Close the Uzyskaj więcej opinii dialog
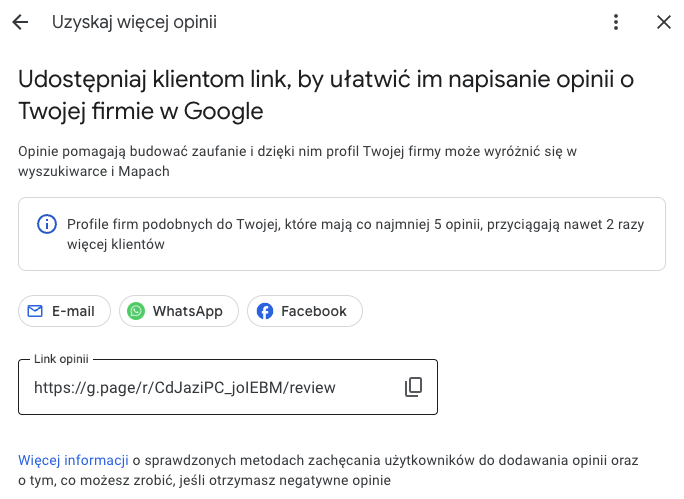Image resolution: width=684 pixels, height=499 pixels. 664,22
